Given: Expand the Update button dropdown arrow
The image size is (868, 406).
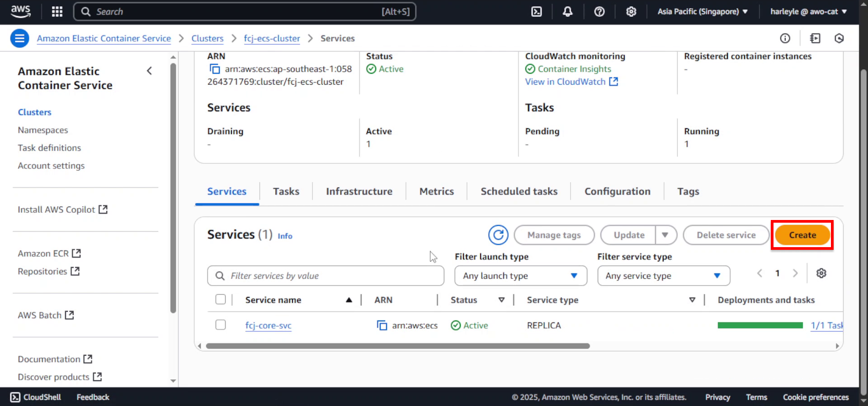Looking at the screenshot, I should coord(665,235).
